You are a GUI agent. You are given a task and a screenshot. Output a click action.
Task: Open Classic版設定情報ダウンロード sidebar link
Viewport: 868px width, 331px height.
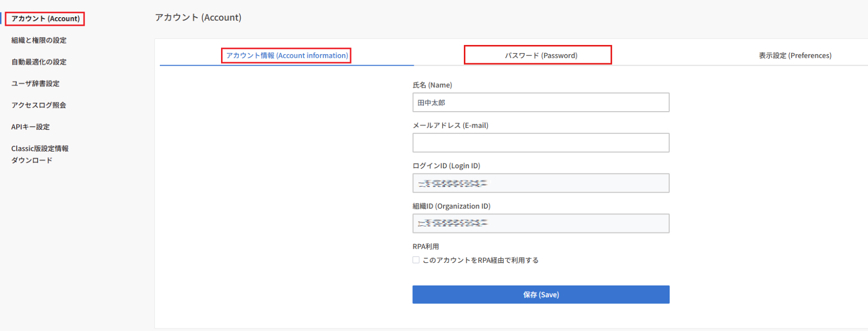pos(39,154)
